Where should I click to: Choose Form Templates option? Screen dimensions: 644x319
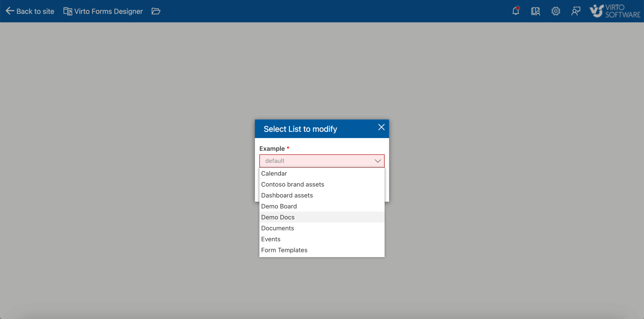tap(284, 250)
